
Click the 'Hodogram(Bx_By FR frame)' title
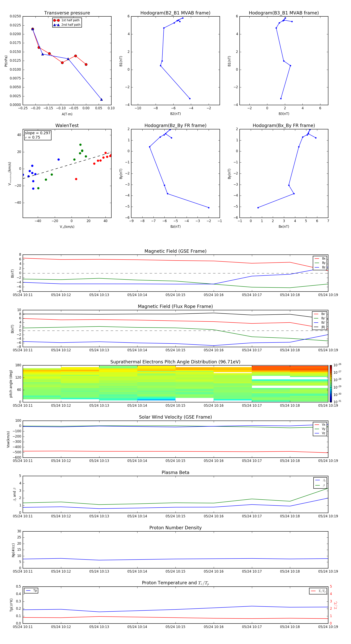point(284,125)
